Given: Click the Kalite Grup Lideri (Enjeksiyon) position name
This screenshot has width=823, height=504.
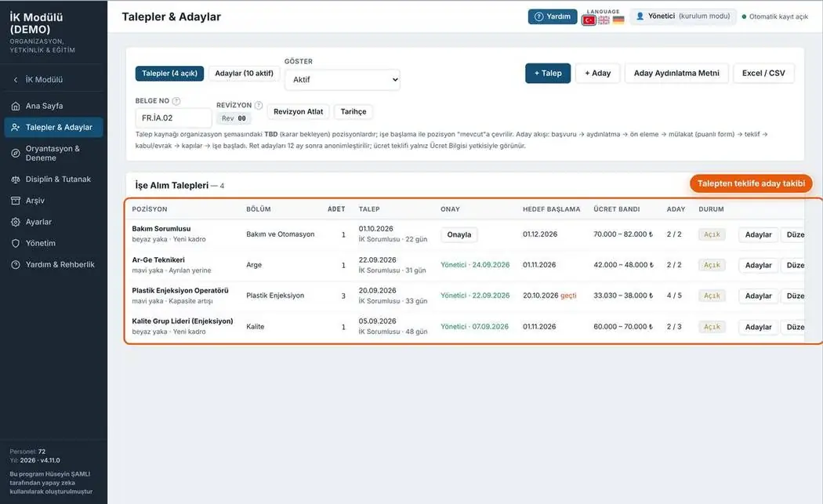Looking at the screenshot, I should [x=183, y=321].
